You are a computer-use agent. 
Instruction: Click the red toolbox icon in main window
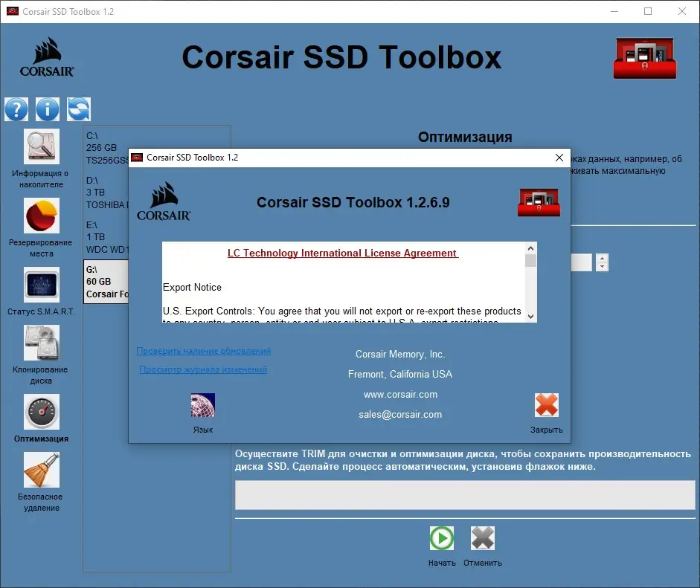[x=645, y=58]
